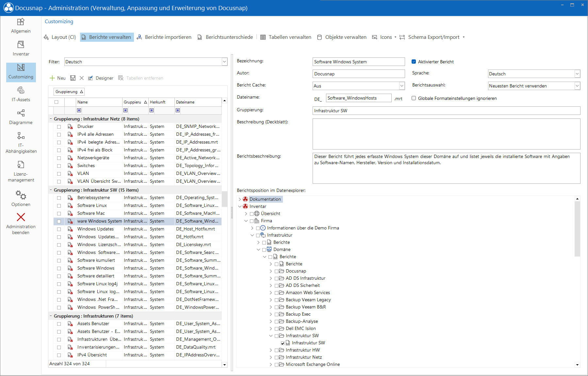The width and height of the screenshot is (588, 376).
Task: Tick the checkbox for the Drucker row
Action: pos(59,127)
